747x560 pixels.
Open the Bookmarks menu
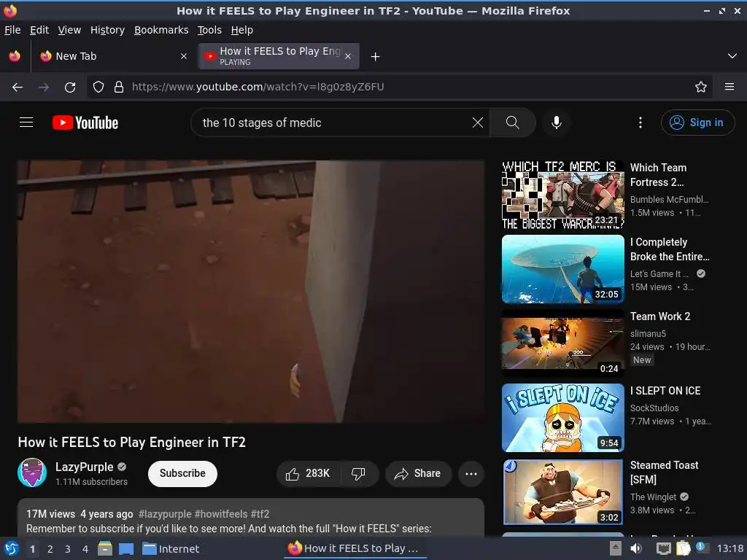(161, 30)
